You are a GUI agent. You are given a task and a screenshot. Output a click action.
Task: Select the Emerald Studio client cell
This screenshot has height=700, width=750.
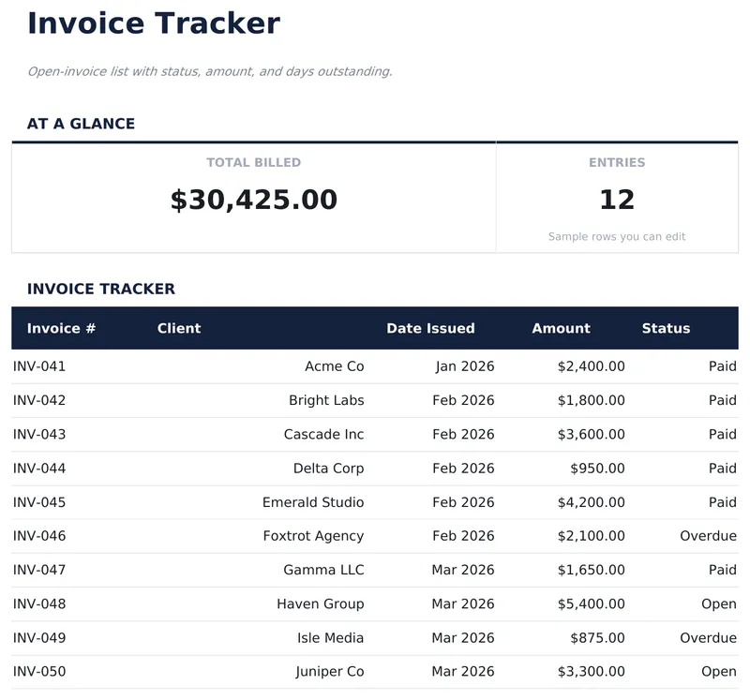tap(313, 502)
